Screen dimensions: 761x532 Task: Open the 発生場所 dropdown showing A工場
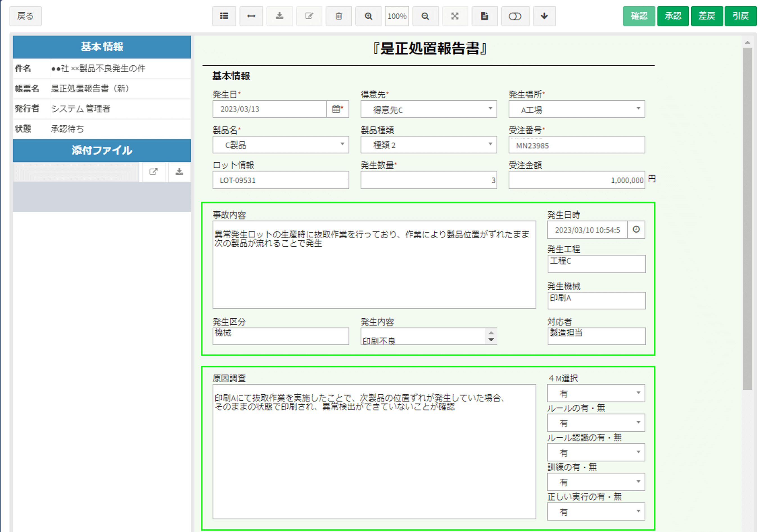(x=577, y=109)
